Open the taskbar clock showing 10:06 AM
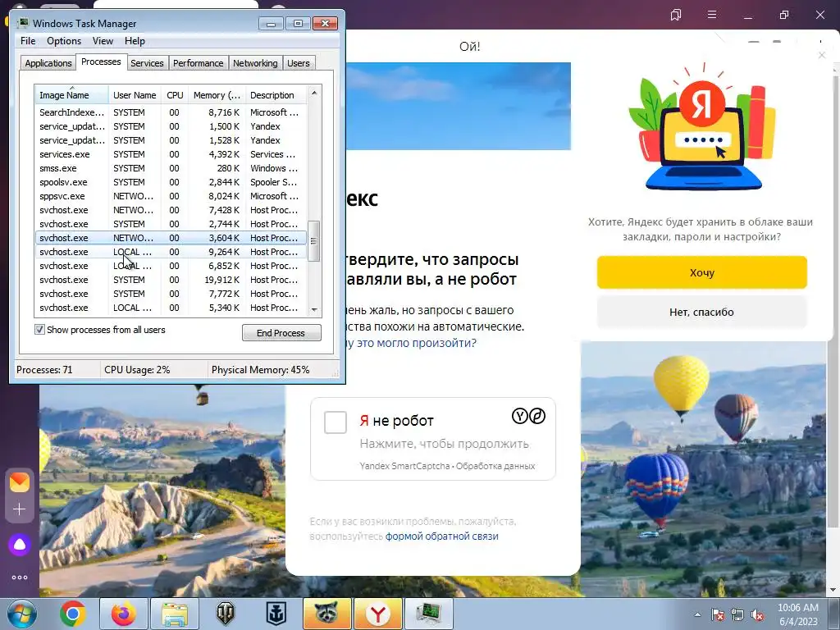 (798, 614)
